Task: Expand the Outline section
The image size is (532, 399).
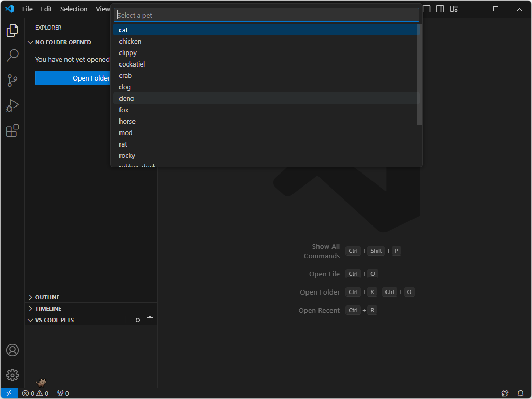Action: 91,297
